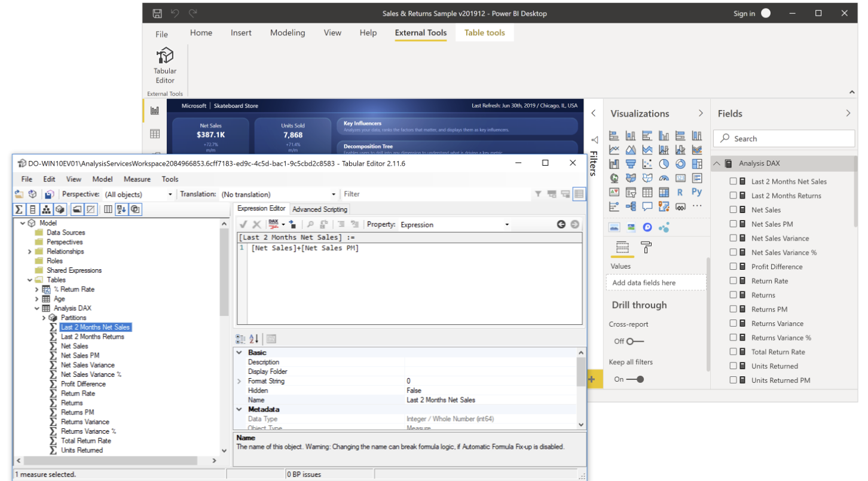Open the Modeling ribbon tab in Power BI
Image resolution: width=868 pixels, height=481 pixels.
288,33
